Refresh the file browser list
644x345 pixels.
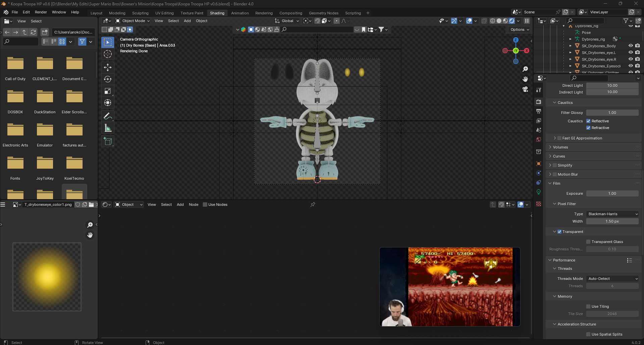point(33,32)
